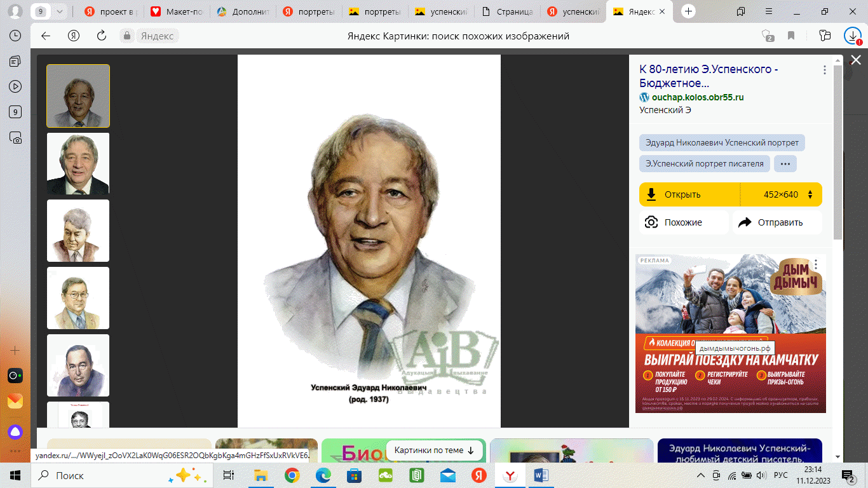Open the downloads icon with red alert

click(x=852, y=36)
